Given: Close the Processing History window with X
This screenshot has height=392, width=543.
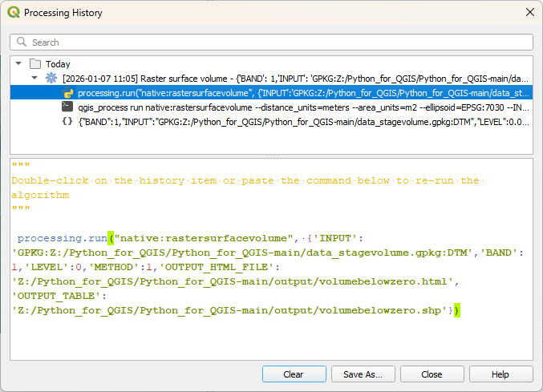Looking at the screenshot, I should click(529, 13).
